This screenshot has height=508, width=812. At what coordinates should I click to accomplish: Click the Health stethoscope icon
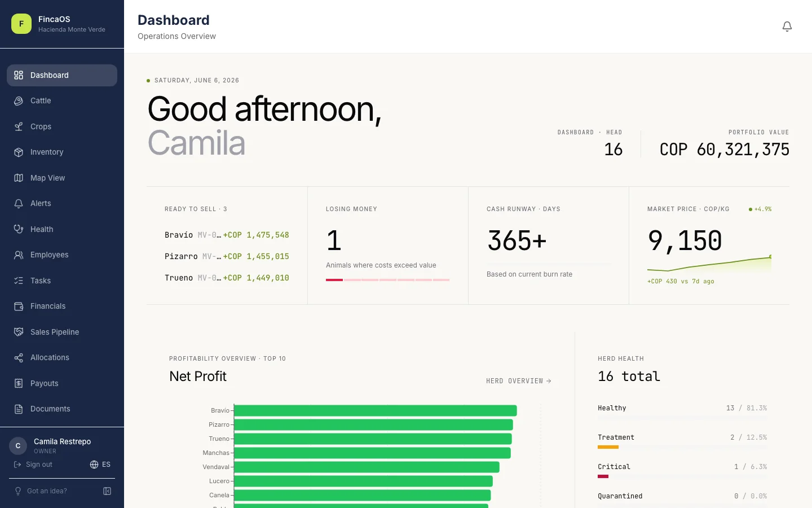coord(19,229)
